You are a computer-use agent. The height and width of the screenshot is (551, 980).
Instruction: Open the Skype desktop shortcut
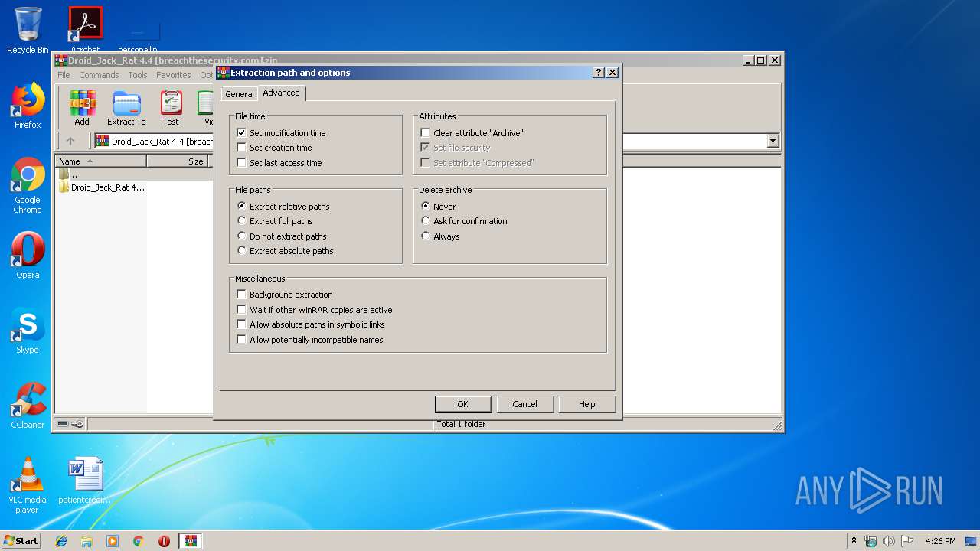pyautogui.click(x=28, y=331)
